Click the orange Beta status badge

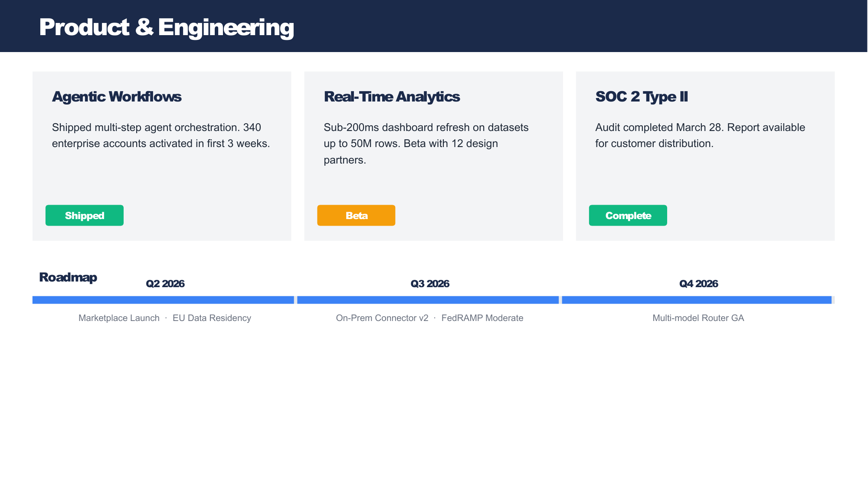tap(356, 215)
